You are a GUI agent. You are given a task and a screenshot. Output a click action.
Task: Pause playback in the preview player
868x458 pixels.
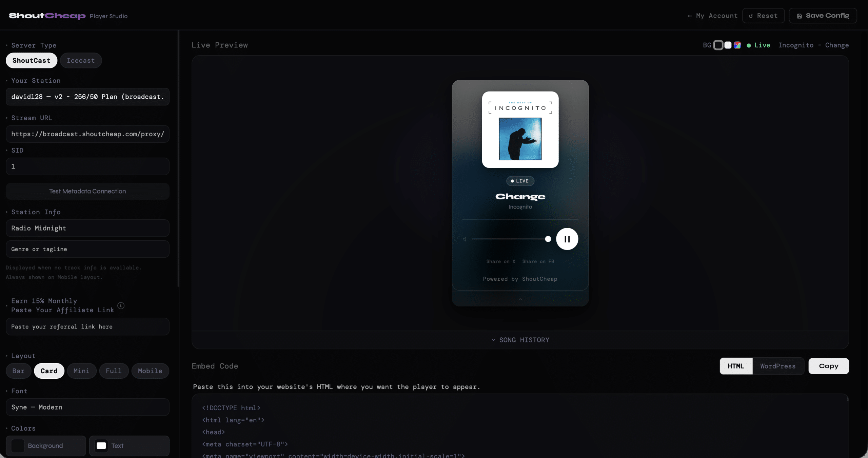pos(567,239)
